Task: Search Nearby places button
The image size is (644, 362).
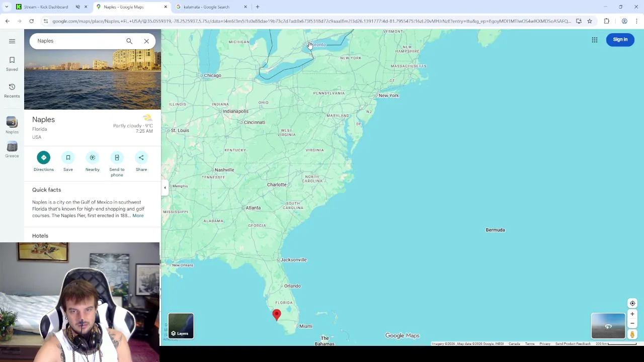Action: tap(93, 162)
